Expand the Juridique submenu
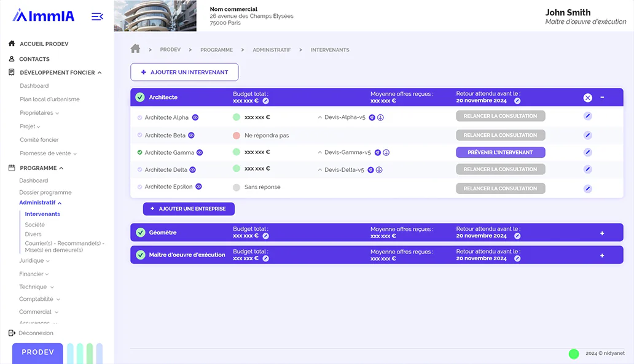 [48, 261]
